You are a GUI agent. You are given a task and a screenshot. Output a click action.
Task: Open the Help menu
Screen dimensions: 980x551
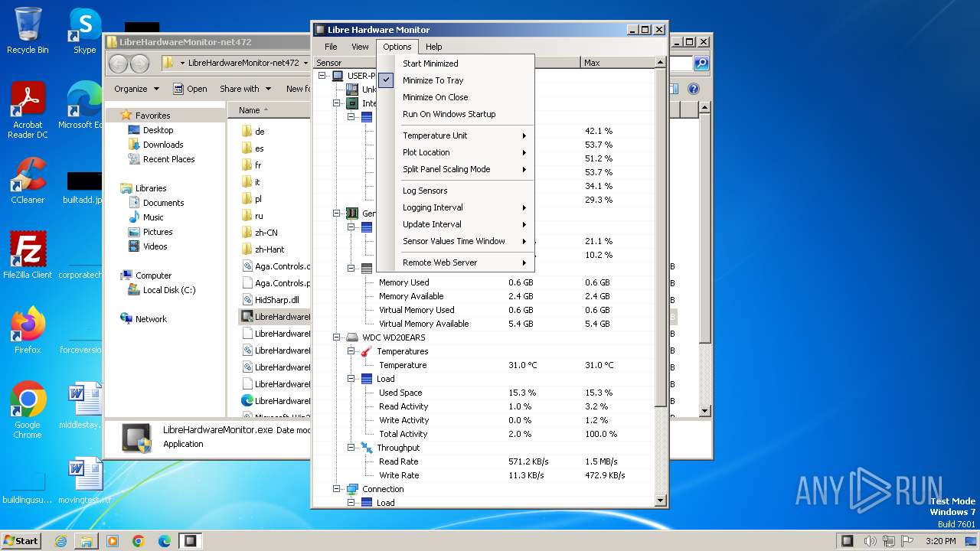434,47
